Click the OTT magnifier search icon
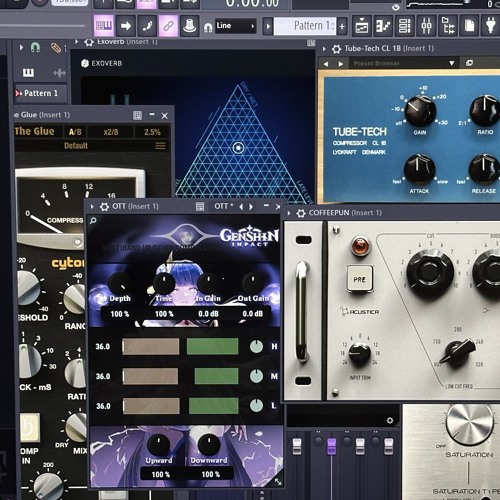Image resolution: width=500 pixels, height=500 pixels. (x=93, y=221)
